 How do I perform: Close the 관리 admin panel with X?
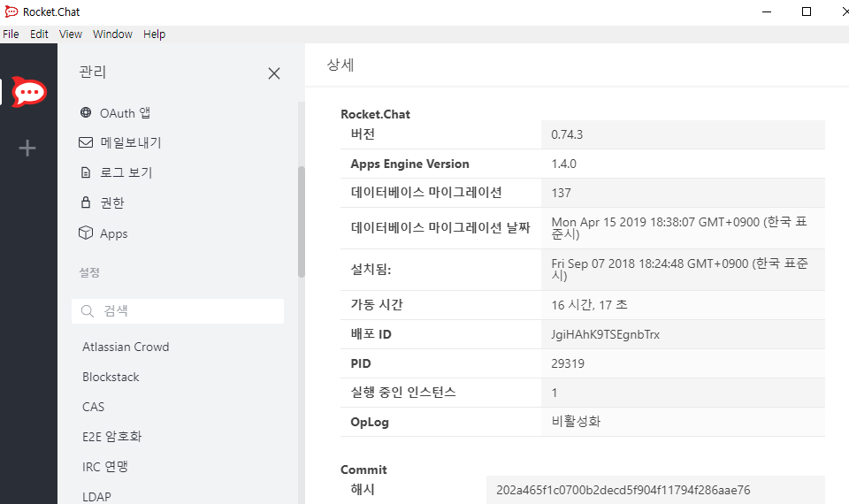click(x=274, y=73)
